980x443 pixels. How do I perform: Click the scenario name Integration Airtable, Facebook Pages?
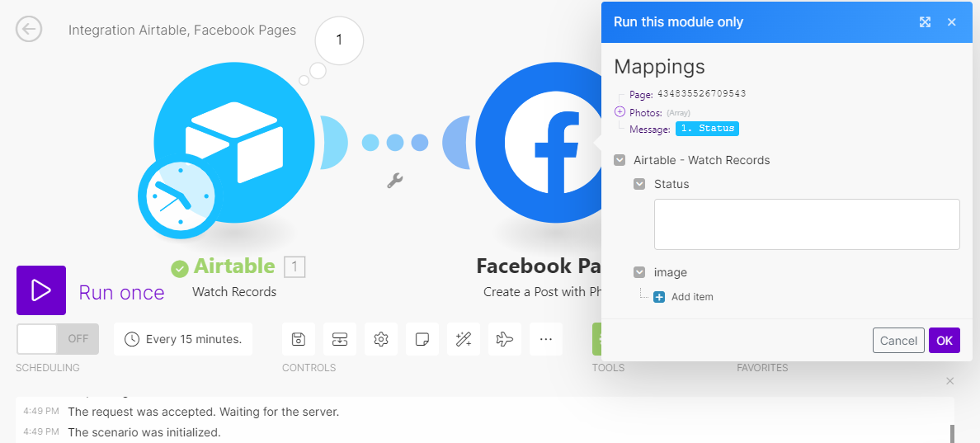182,30
